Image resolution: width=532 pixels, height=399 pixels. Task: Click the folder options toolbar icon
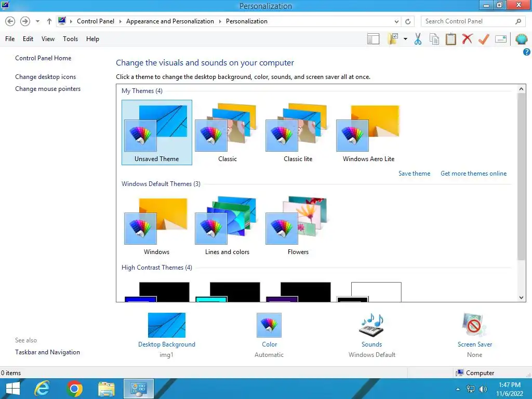[x=393, y=38]
